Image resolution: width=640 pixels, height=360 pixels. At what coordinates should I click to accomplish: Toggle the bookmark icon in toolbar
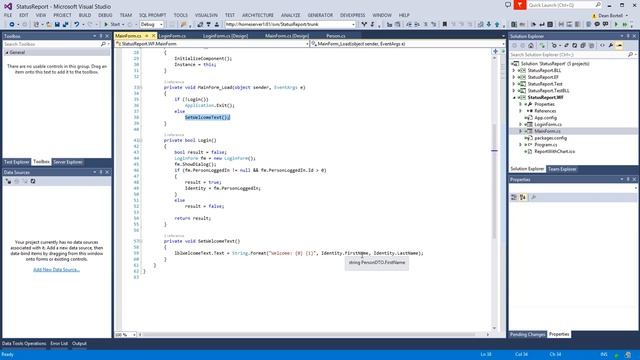[444, 24]
